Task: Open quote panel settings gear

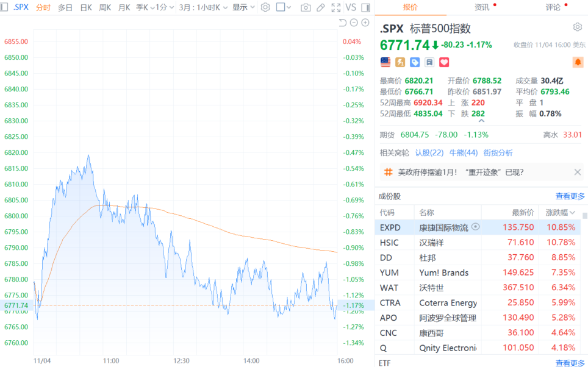Action: pos(578,27)
